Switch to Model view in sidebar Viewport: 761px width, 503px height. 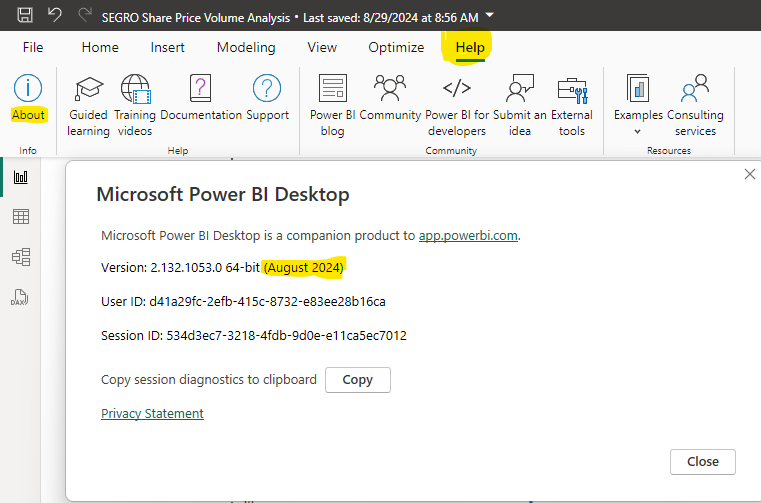point(20,257)
